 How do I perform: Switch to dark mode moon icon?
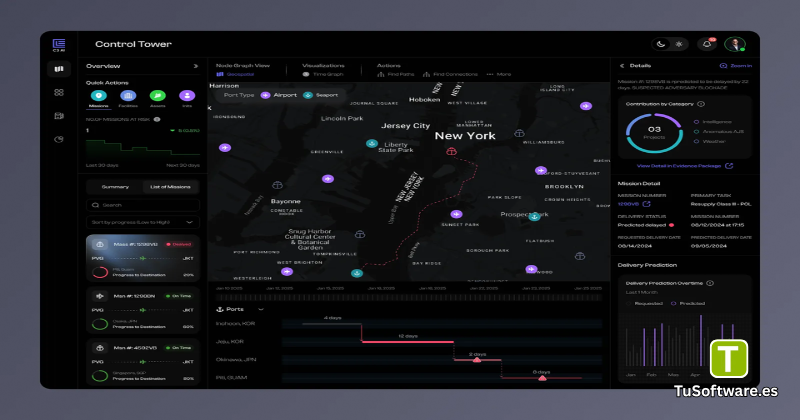[661, 44]
